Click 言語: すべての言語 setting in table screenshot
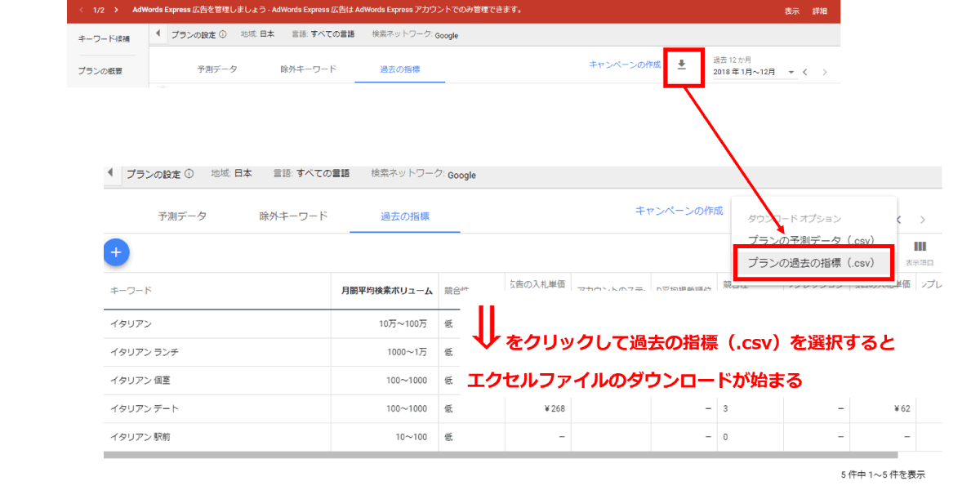This screenshot has width=980, height=490. pyautogui.click(x=311, y=174)
